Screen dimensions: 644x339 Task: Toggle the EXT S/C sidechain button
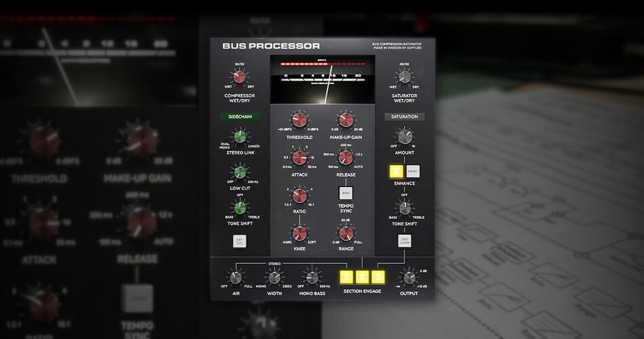click(x=239, y=240)
